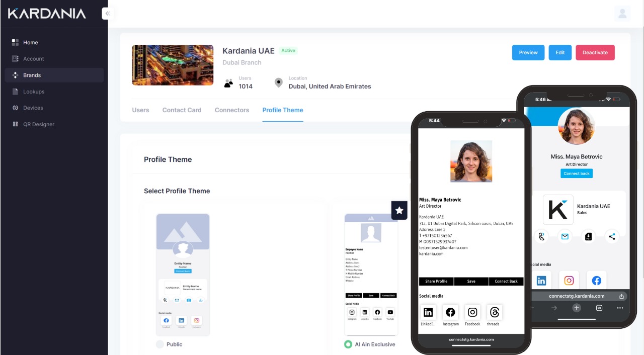Tap the share icon on right phone
This screenshot has height=355, width=644.
click(612, 236)
